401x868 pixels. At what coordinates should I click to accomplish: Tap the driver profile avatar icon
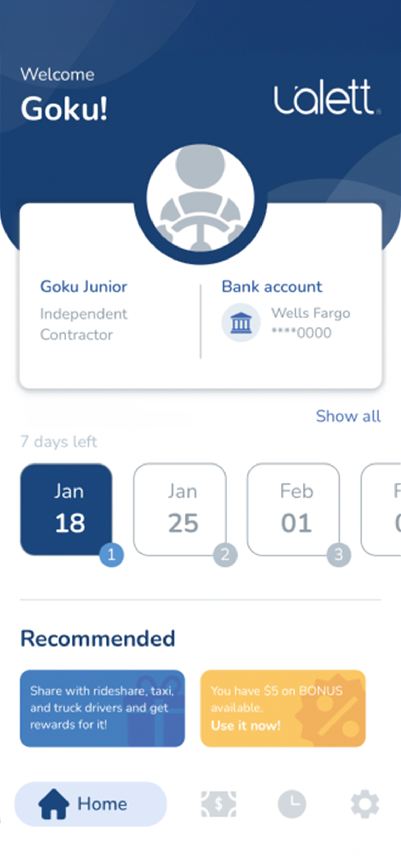pos(200,198)
